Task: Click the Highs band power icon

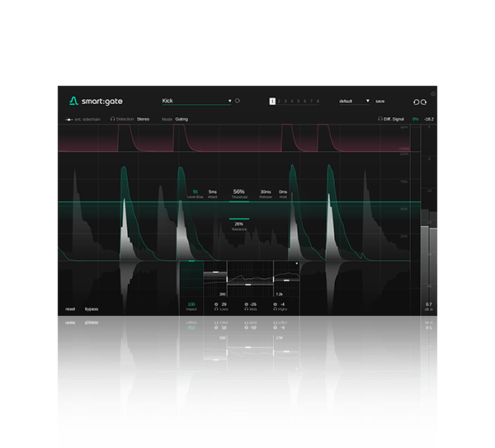Action: (275, 304)
